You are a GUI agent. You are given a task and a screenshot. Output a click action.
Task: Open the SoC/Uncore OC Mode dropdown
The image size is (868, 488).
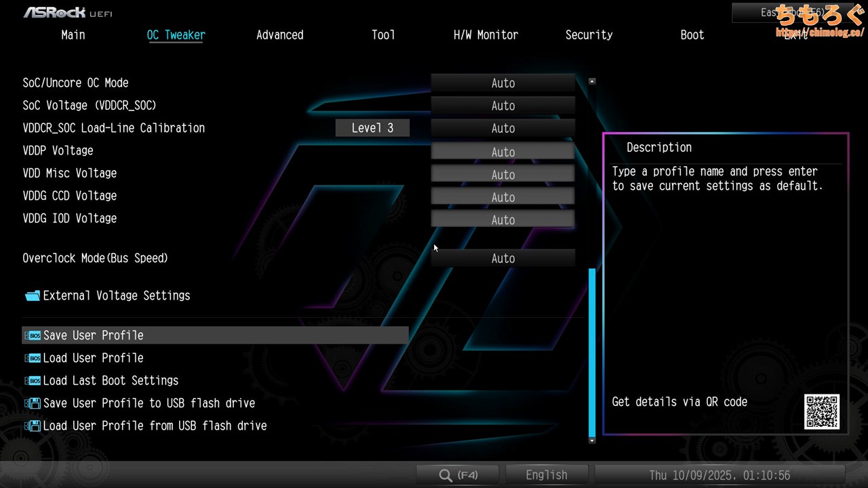tap(502, 83)
